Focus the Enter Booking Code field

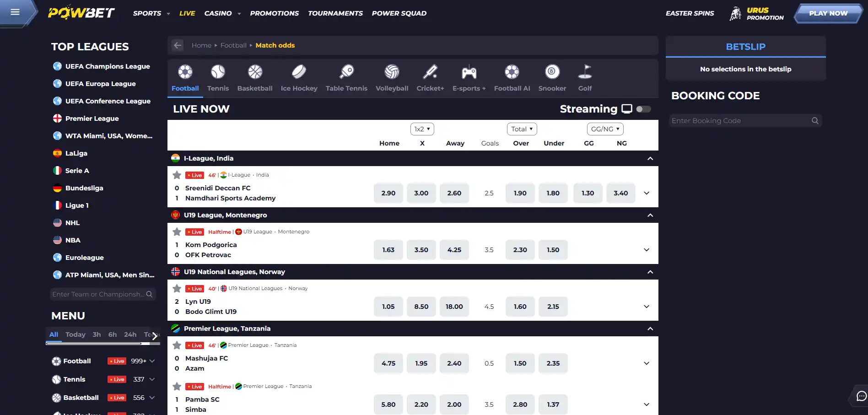tap(739, 121)
